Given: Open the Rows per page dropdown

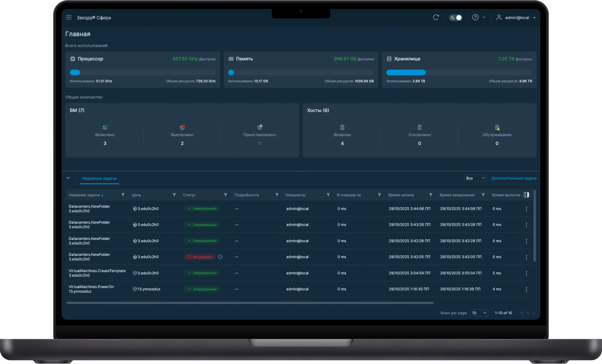Looking at the screenshot, I should click(x=479, y=313).
